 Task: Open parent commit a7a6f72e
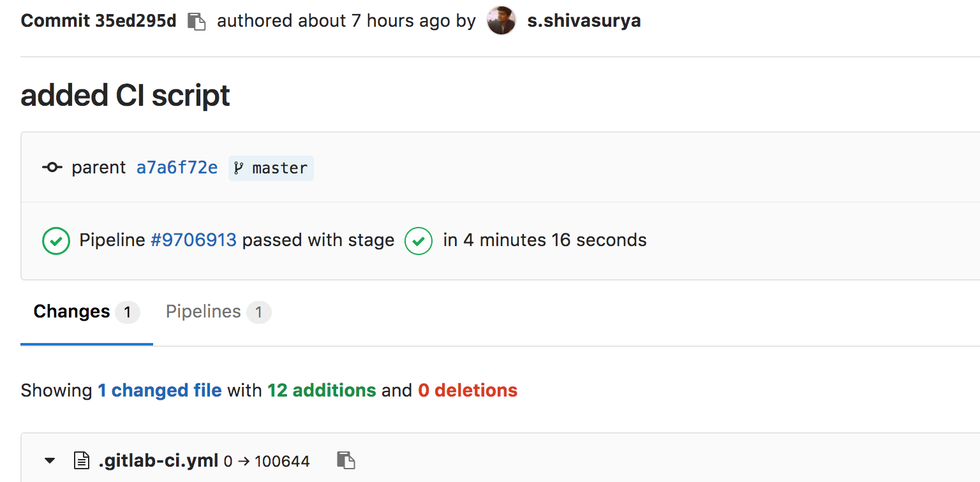click(177, 168)
